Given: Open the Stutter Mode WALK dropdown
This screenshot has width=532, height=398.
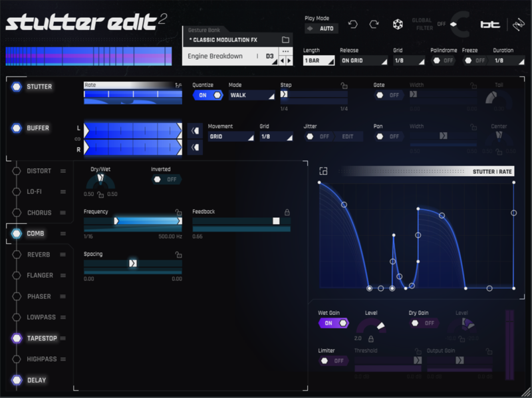Looking at the screenshot, I should [251, 95].
